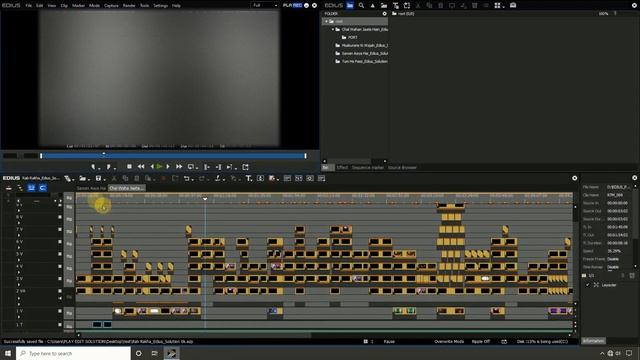Switch to the Source Browser tab

(402, 167)
